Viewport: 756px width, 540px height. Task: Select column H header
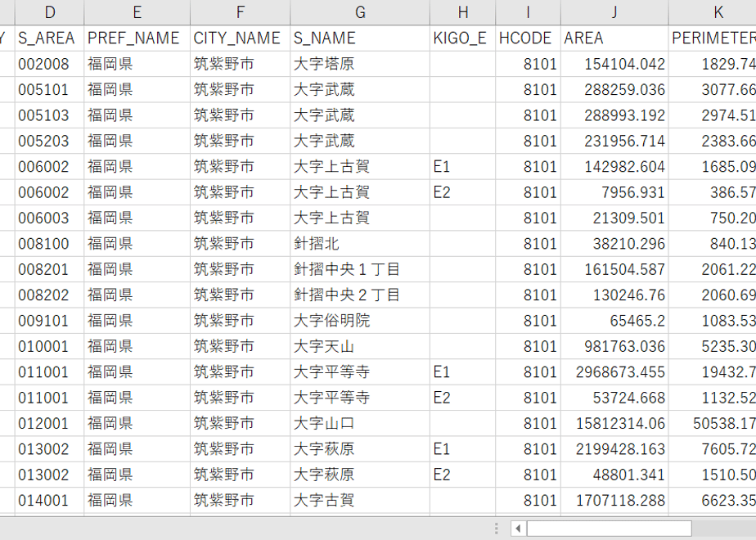pos(463,12)
